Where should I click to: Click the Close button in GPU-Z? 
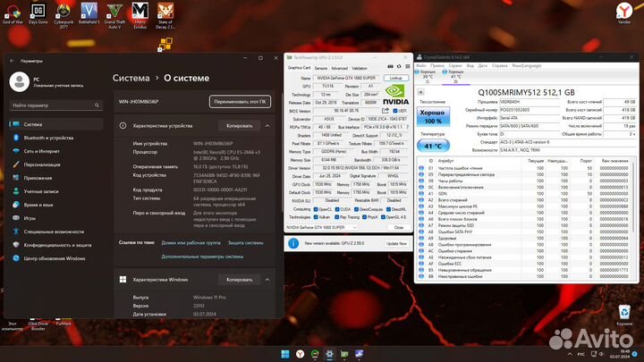[399, 227]
